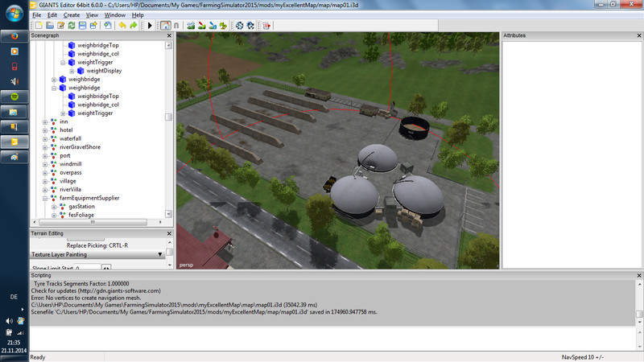
Task: Collapse the farmEquipmentSupplier group
Action: pos(45,198)
